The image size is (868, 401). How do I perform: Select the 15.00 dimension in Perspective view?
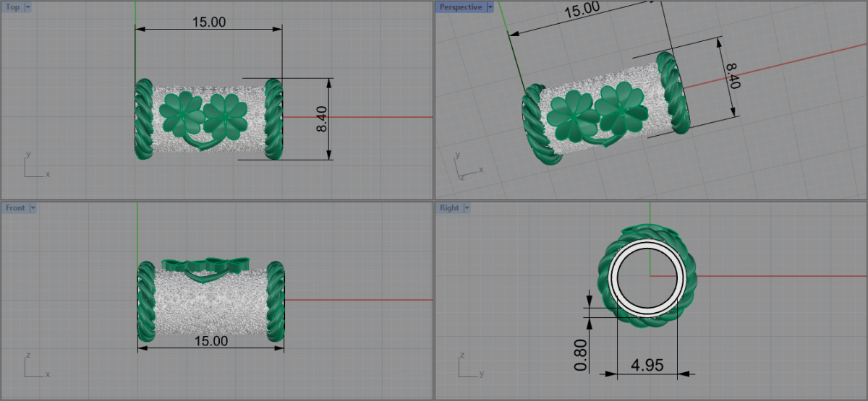click(582, 10)
